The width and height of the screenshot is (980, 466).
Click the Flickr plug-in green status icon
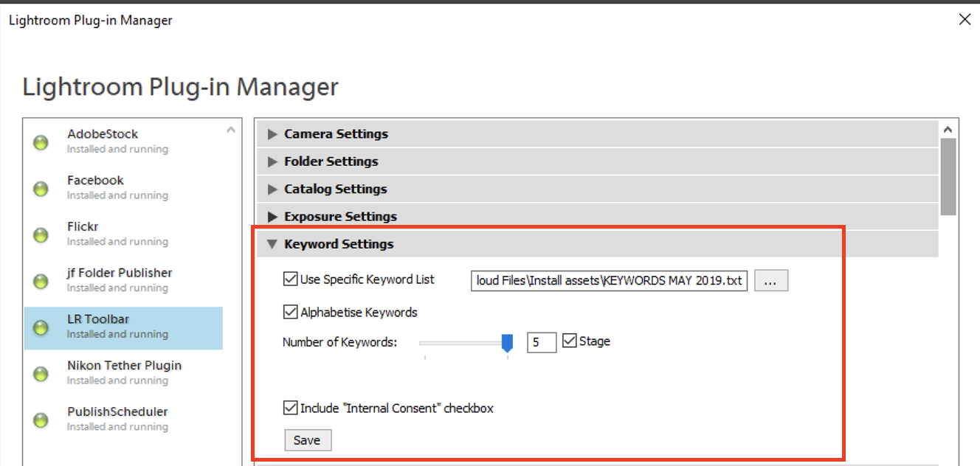pyautogui.click(x=41, y=235)
